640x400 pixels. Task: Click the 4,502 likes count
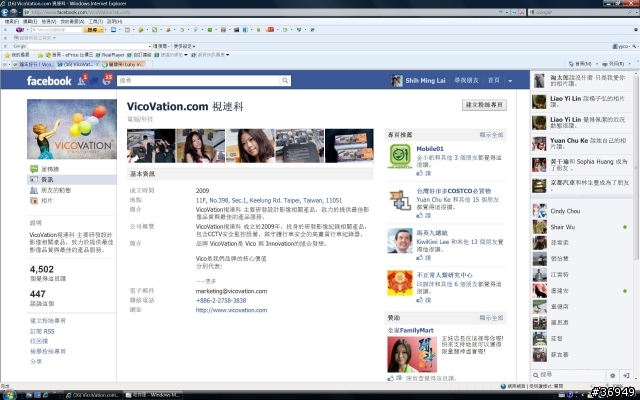(42, 269)
